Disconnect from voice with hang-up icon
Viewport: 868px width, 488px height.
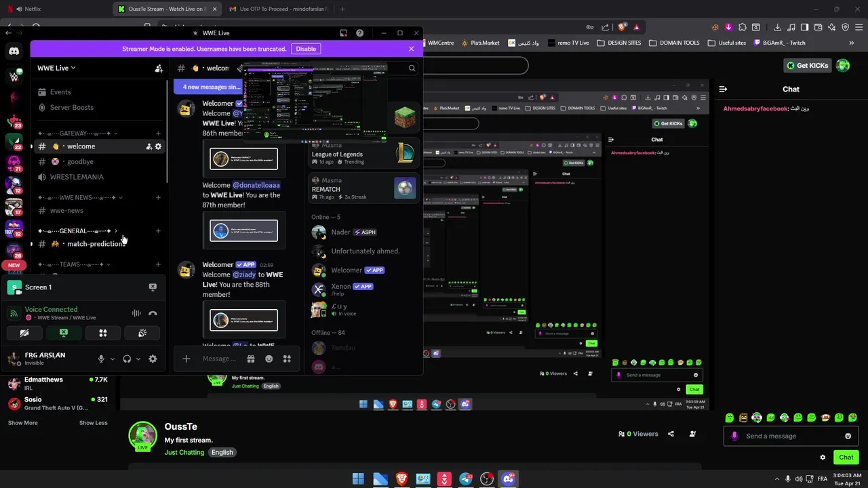click(x=153, y=313)
